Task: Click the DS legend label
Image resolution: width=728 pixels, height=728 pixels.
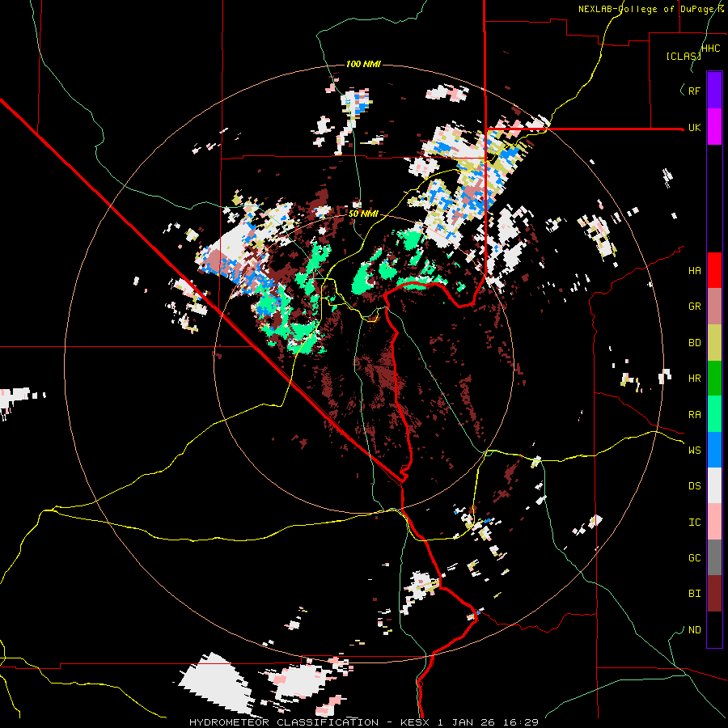Action: (695, 486)
